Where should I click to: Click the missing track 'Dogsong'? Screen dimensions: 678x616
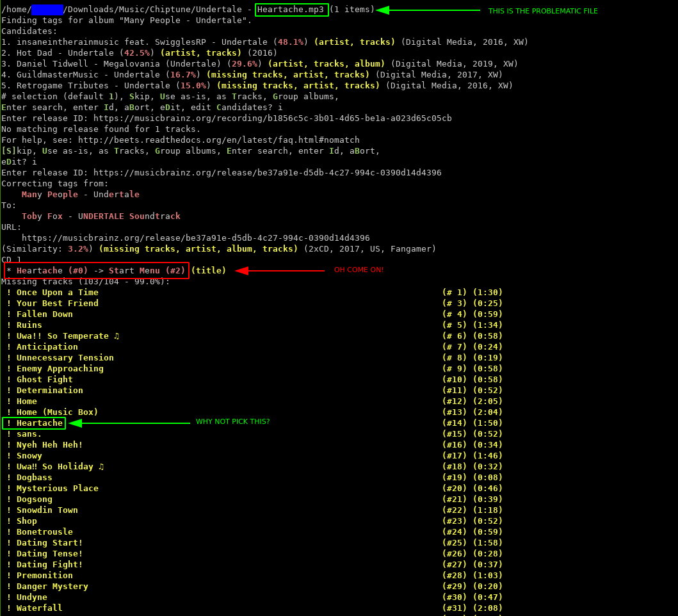click(x=34, y=499)
